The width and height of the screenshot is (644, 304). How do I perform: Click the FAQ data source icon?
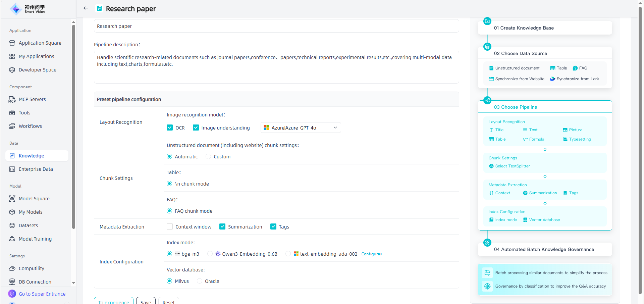(x=575, y=68)
